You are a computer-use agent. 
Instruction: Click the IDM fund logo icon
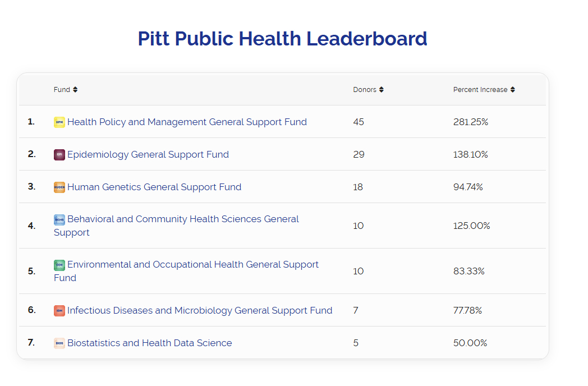pyautogui.click(x=59, y=311)
